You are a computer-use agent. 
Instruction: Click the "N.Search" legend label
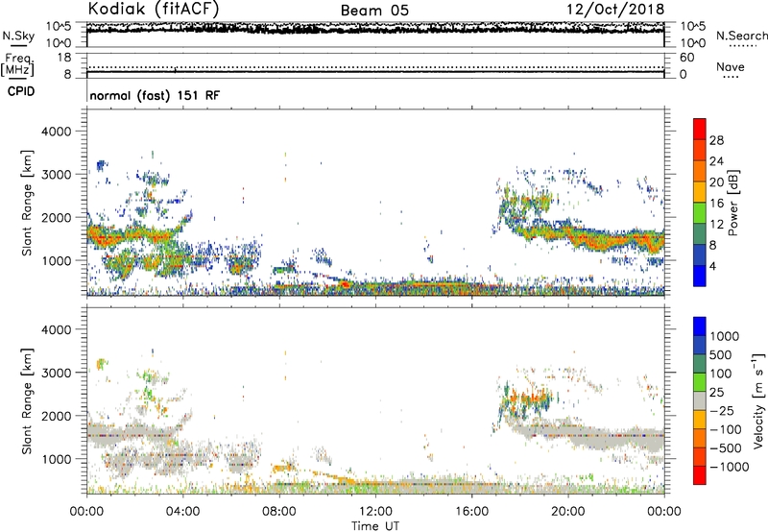[x=742, y=36]
